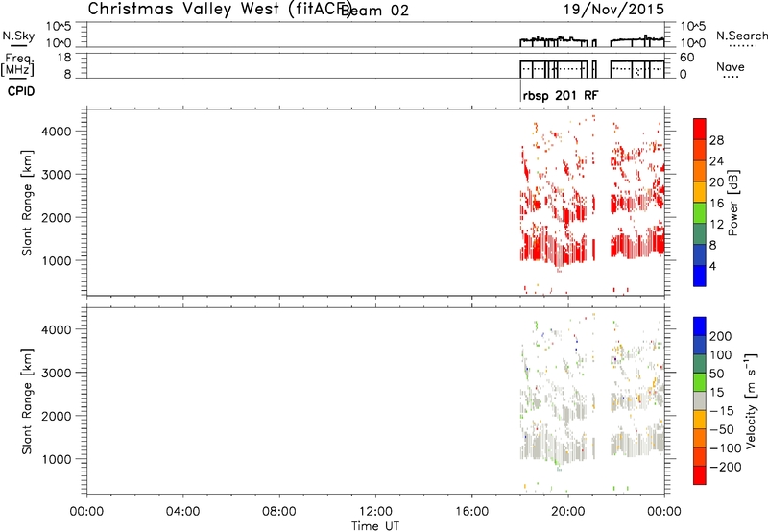The image size is (768, 532).
Task: Click the 'Velocity [m s-1]' colorbar label
Action: 751,400
